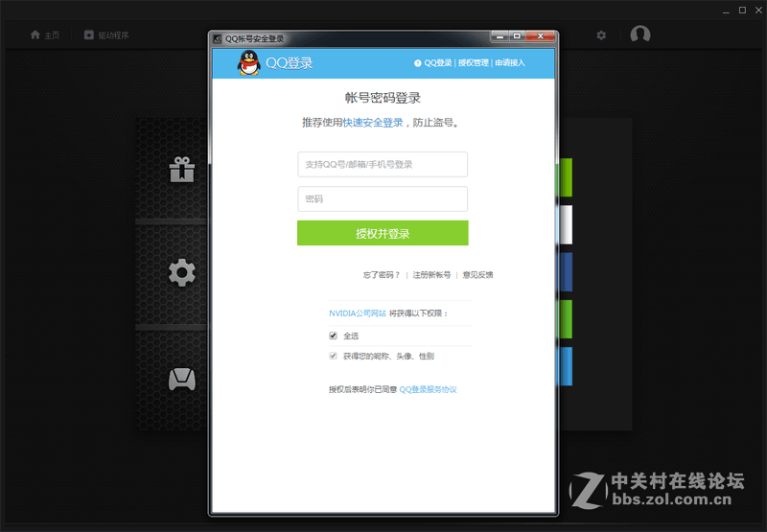Select the SHIELD gamepad icon tile
Image resolution: width=767 pixels, height=532 pixels.
[182, 379]
